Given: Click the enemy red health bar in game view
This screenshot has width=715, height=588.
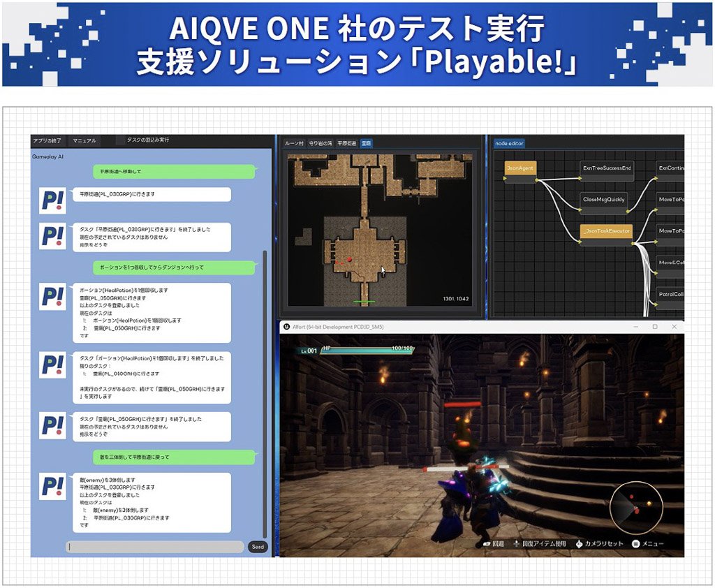Looking at the screenshot, I should pyautogui.click(x=463, y=404).
